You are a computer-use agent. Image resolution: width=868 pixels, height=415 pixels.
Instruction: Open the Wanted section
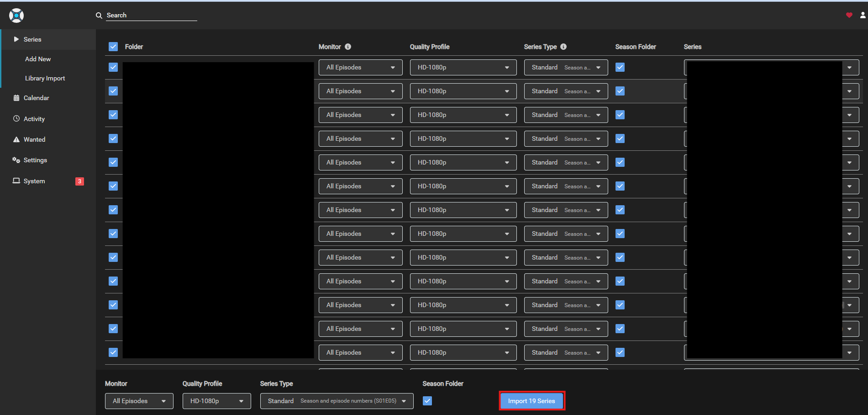click(34, 139)
